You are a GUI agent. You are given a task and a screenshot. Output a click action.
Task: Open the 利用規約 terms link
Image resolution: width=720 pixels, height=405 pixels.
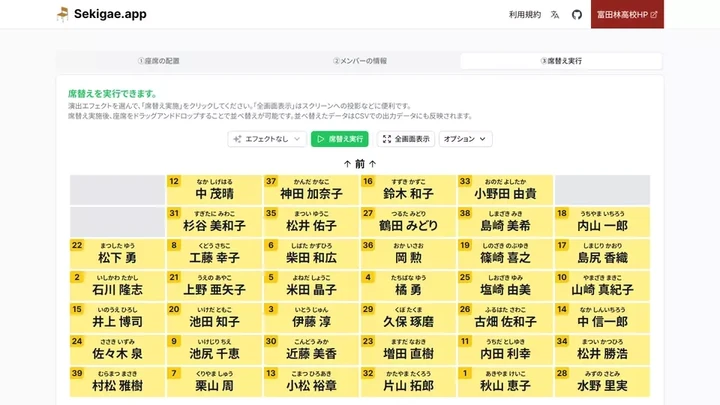[x=525, y=15]
